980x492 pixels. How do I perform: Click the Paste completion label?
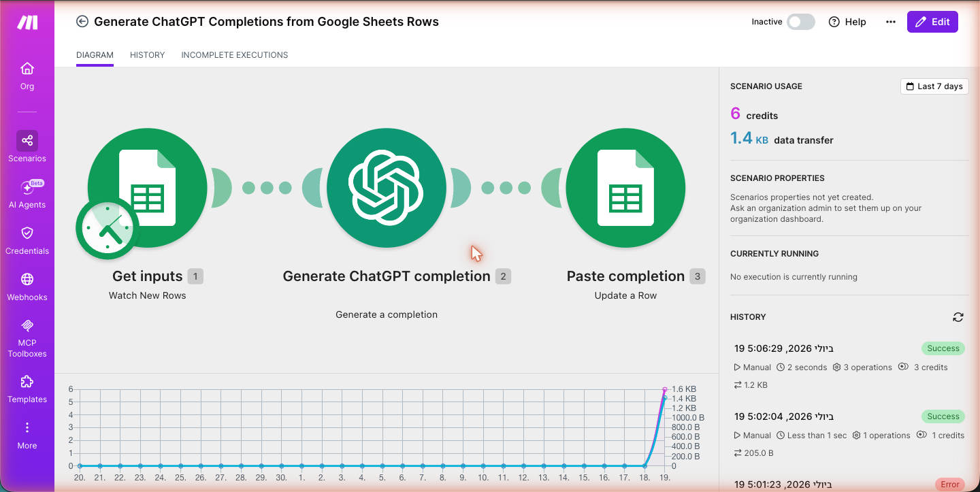coord(625,276)
